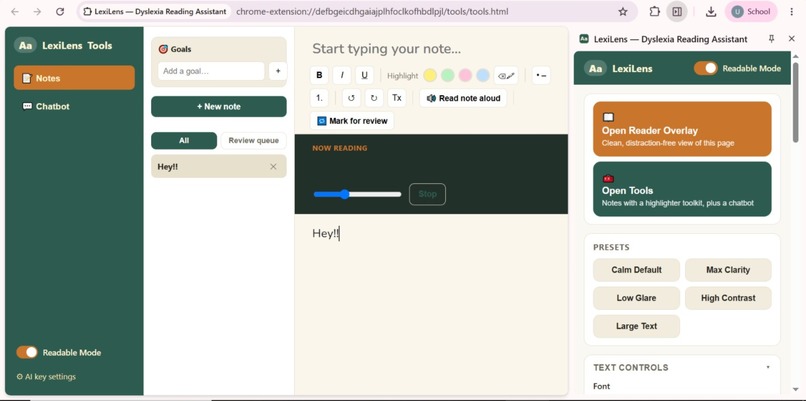Pick the pink highlight color

click(x=465, y=76)
